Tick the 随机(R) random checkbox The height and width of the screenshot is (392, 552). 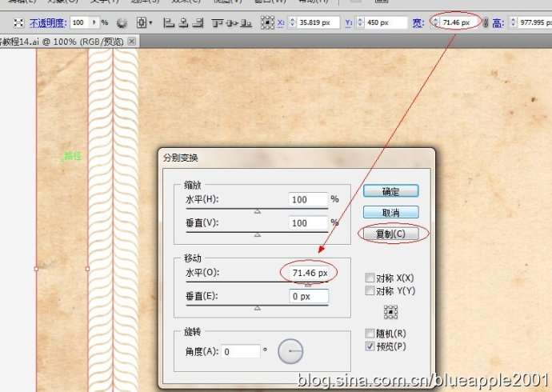click(x=370, y=333)
